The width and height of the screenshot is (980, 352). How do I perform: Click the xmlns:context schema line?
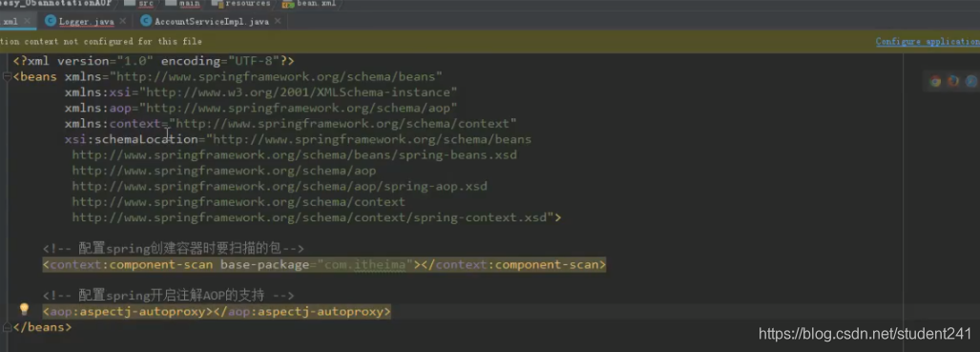pos(291,123)
